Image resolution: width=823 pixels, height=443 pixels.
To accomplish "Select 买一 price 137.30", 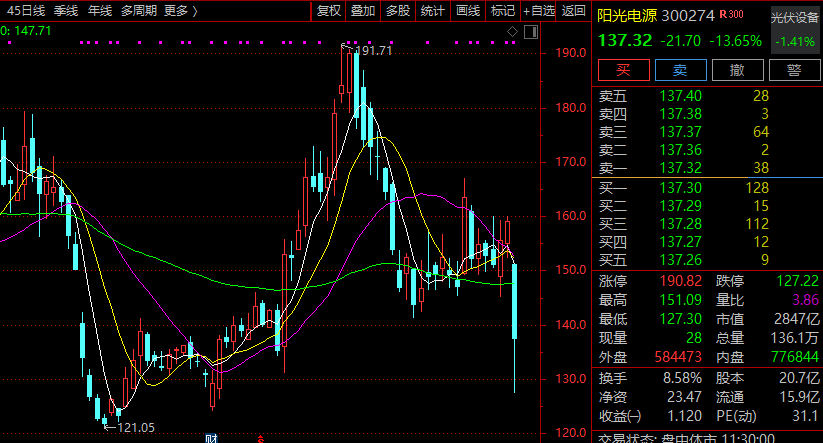I will pos(680,188).
